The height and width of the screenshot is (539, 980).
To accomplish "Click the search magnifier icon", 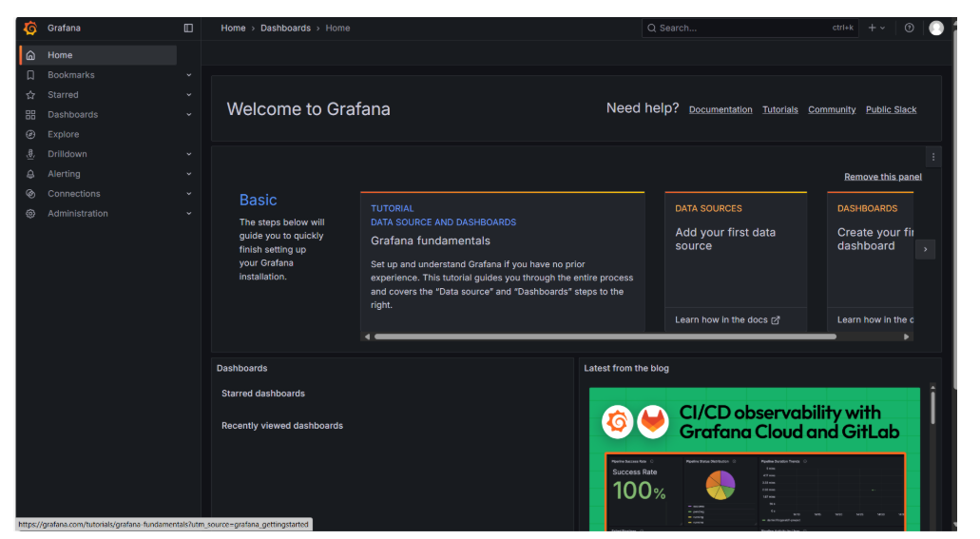I will 652,29.
